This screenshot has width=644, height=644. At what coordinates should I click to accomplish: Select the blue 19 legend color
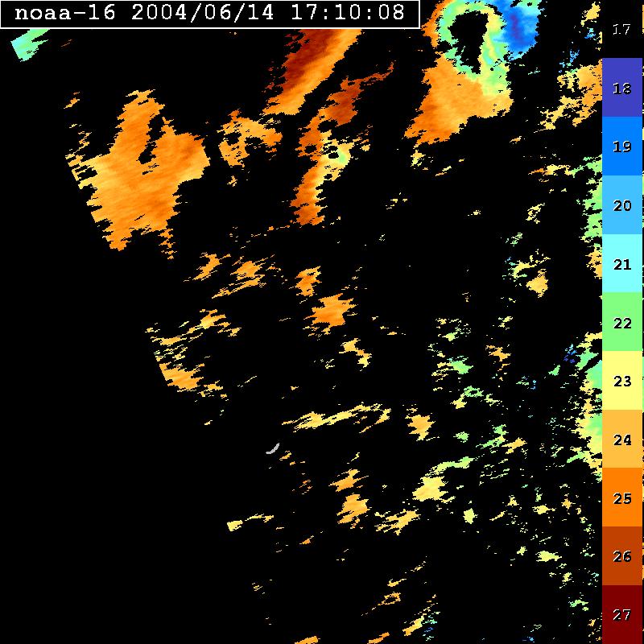point(621,147)
